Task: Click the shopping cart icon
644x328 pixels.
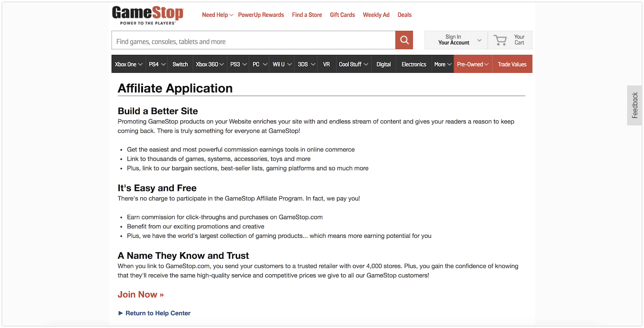Action: [500, 40]
